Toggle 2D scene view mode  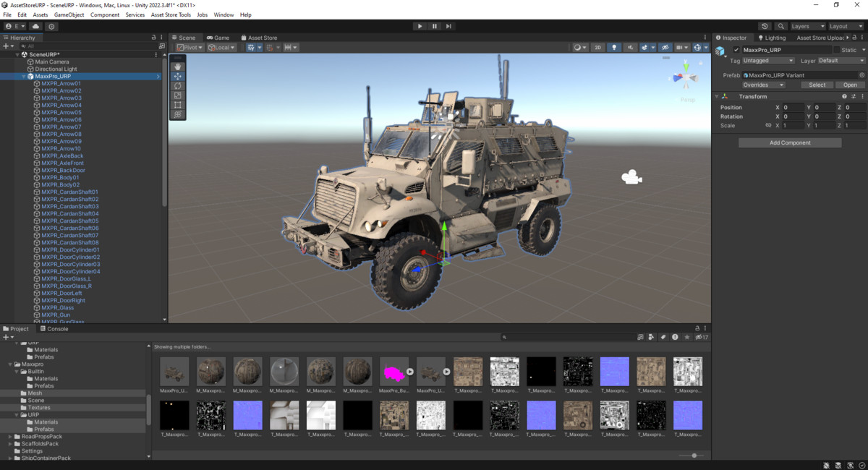[x=597, y=48]
